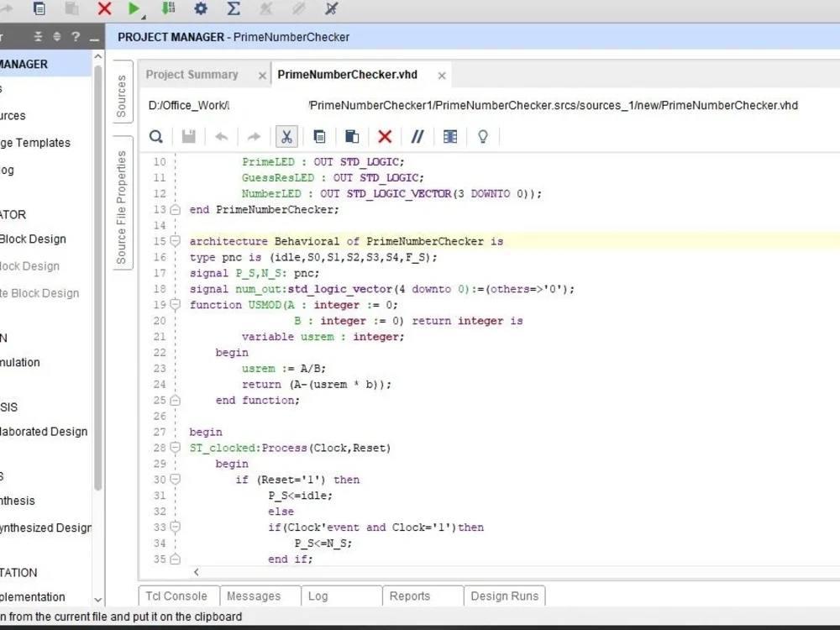Click the editor undo arrow
Image resolution: width=840 pixels, height=630 pixels.
221,137
